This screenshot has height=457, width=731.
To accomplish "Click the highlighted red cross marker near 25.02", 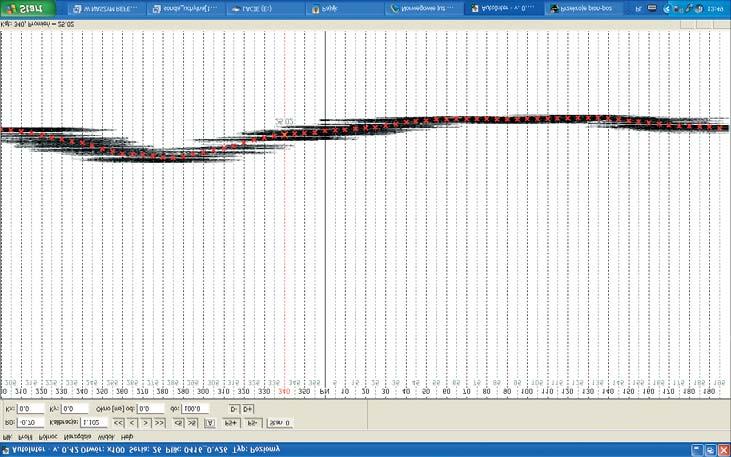I will [x=284, y=135].
